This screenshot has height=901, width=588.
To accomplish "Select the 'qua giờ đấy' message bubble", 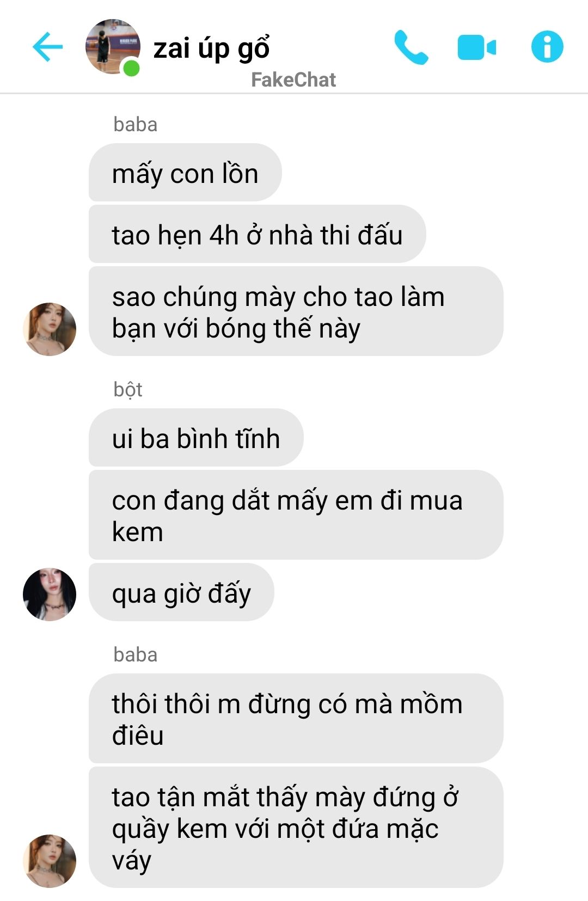I will pos(181,592).
